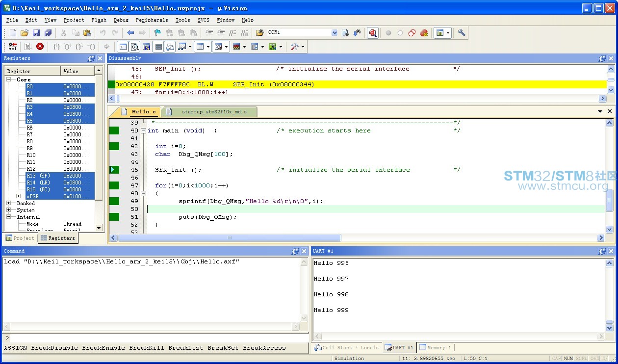Screen dimensions: 618x364
Task: Click the Save All icon
Action: [48, 33]
